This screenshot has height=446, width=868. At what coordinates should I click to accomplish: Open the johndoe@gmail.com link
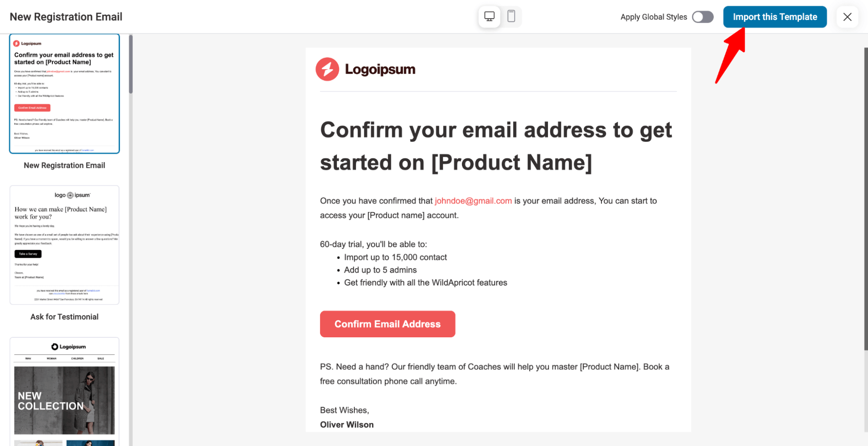pos(473,201)
